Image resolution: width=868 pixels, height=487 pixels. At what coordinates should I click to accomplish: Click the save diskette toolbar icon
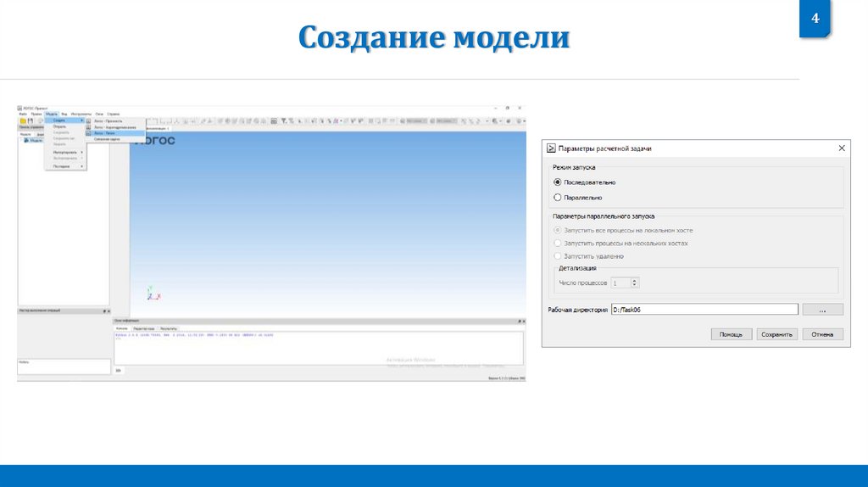[x=30, y=120]
